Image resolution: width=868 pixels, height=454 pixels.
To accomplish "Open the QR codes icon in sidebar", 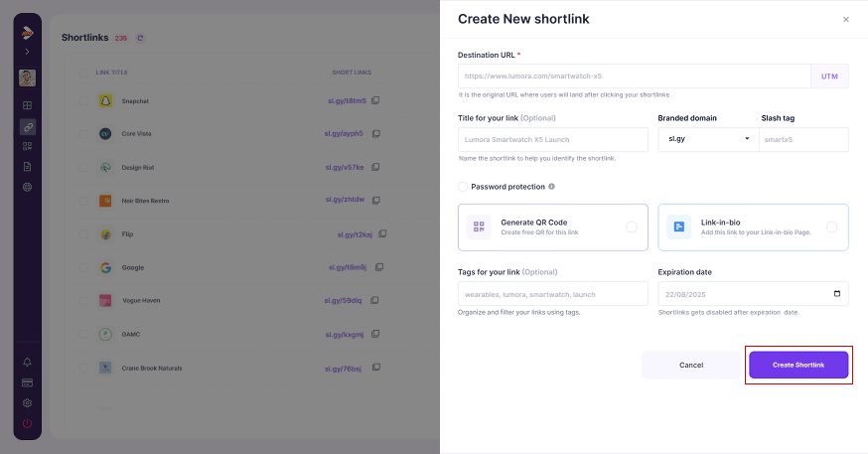I will click(x=27, y=146).
